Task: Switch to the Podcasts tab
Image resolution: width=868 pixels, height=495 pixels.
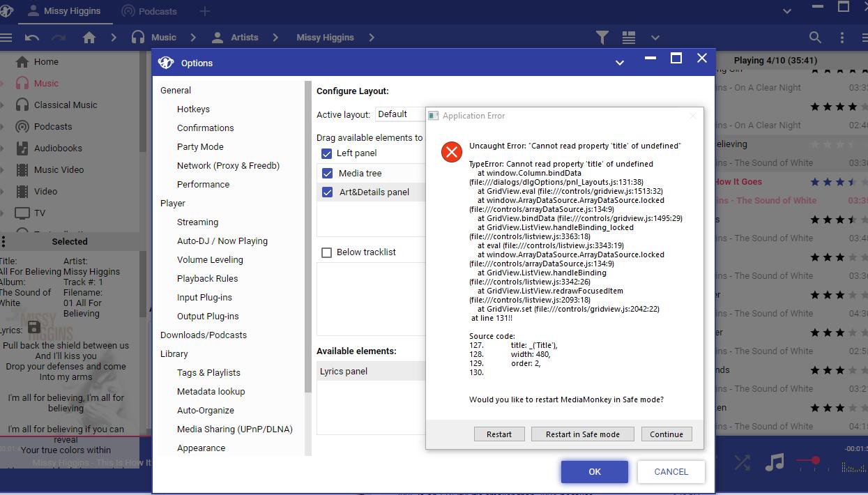Action: click(149, 11)
